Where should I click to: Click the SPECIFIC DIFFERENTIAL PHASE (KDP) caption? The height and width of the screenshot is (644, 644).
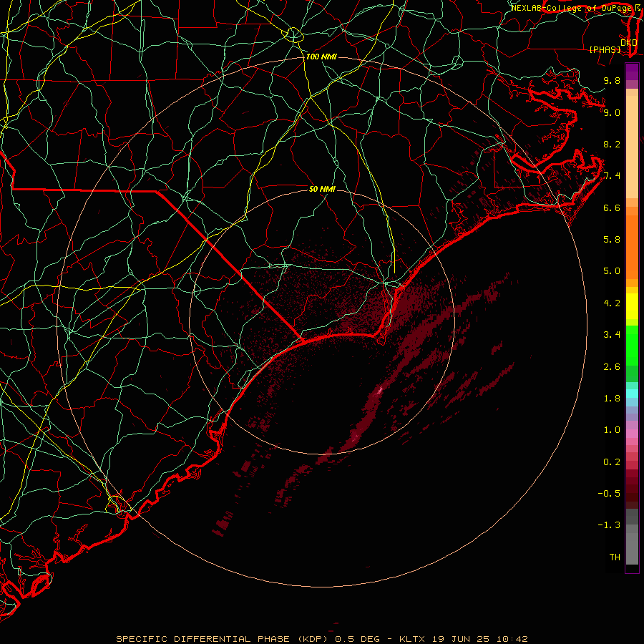tap(224, 639)
